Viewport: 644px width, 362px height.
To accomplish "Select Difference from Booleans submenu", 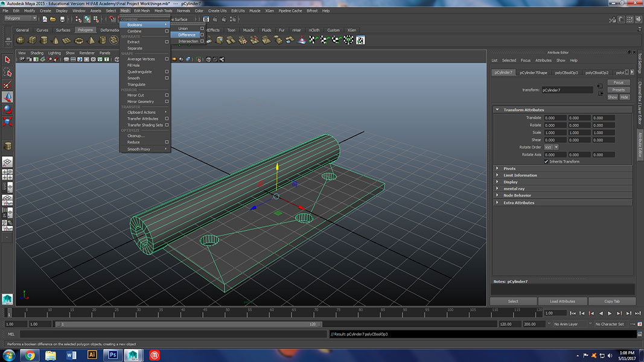I will click(x=187, y=35).
